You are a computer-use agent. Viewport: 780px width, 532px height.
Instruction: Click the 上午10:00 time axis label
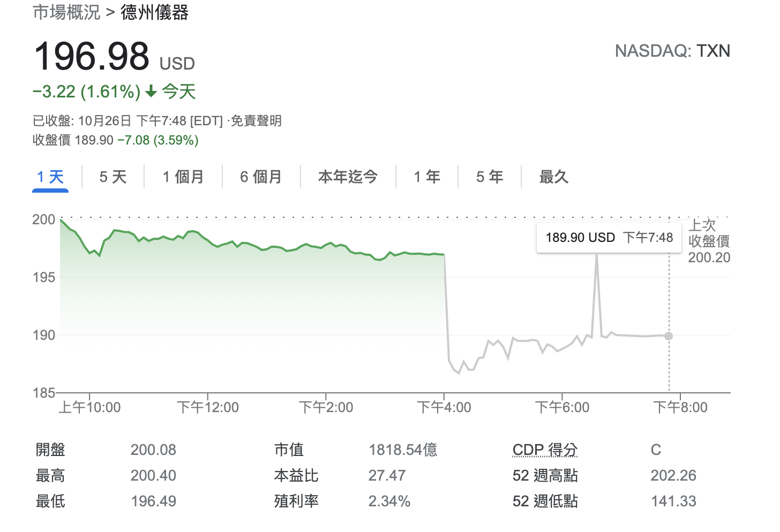(x=89, y=407)
